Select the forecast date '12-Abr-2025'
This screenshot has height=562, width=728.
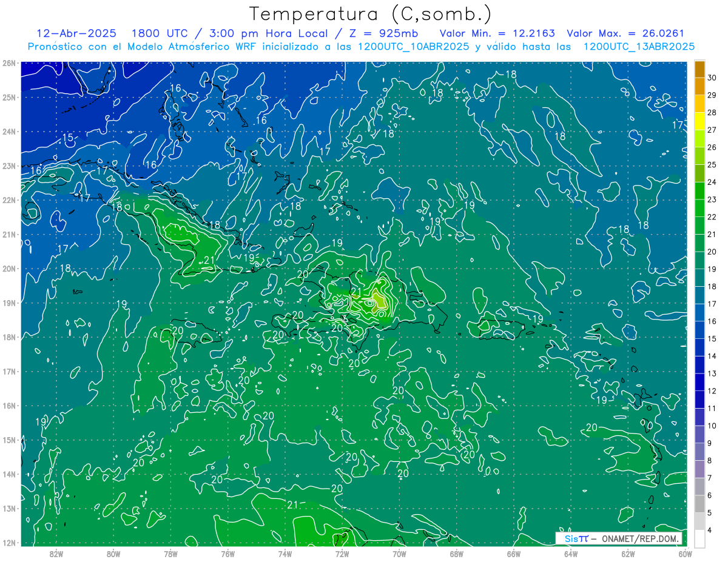(75, 33)
